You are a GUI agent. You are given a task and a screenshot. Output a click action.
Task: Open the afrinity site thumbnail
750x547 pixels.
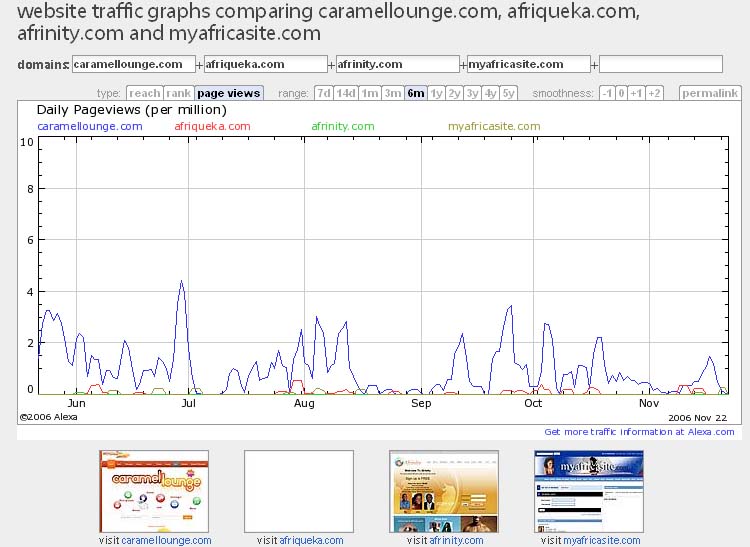(x=444, y=492)
